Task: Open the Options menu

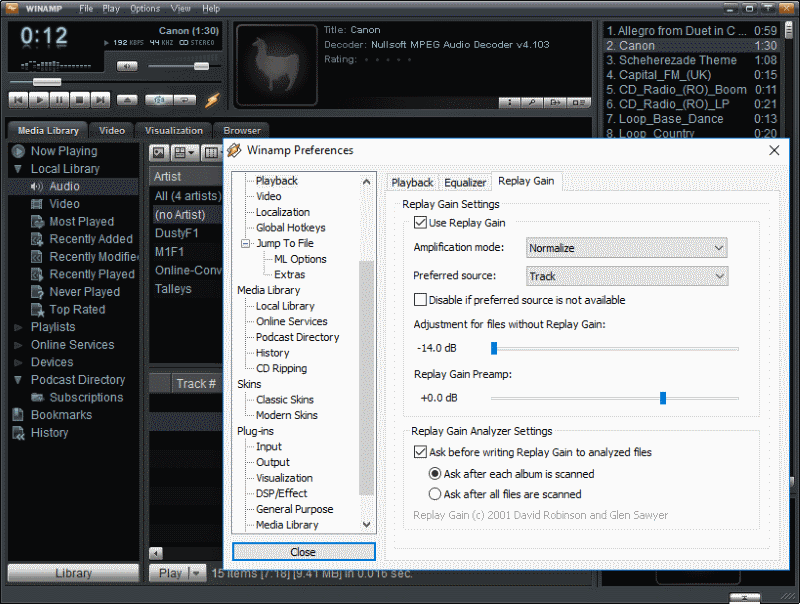Action: (x=145, y=8)
